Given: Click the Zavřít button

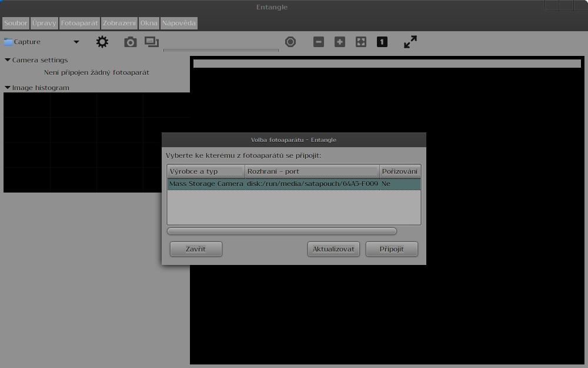Looking at the screenshot, I should click(196, 249).
